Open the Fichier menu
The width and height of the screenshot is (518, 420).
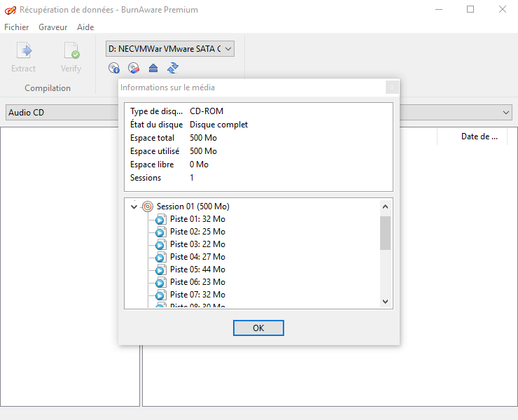[x=17, y=27]
